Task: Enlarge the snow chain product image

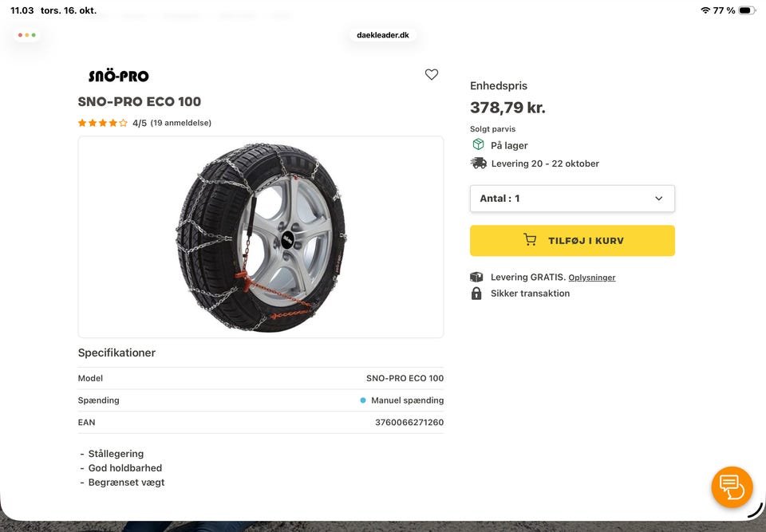Action: click(261, 237)
